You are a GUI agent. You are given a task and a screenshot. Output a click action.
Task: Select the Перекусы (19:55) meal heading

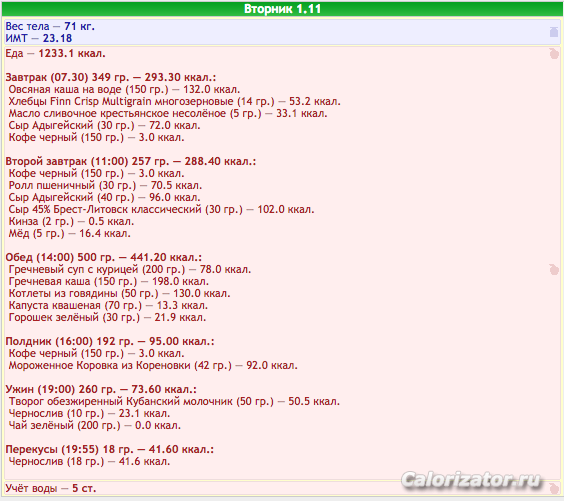coord(110,449)
